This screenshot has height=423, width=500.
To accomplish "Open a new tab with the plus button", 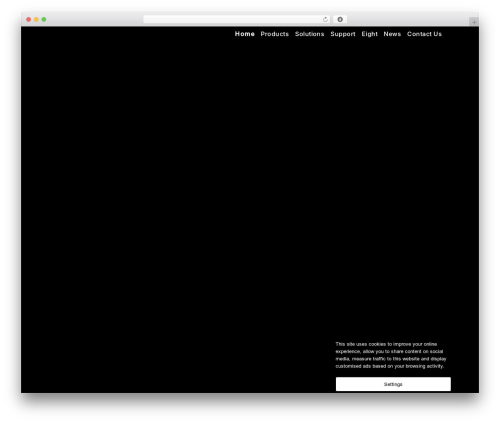I will 474,22.
